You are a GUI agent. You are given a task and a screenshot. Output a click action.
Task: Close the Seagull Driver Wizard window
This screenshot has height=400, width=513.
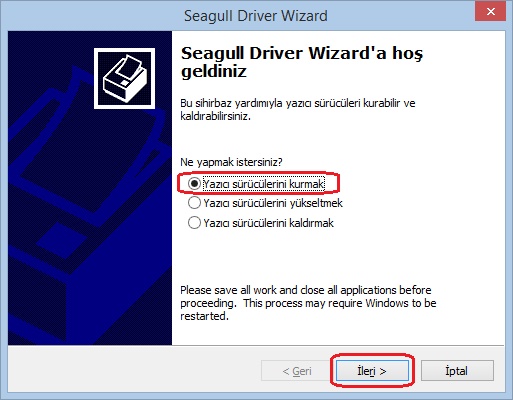490,12
